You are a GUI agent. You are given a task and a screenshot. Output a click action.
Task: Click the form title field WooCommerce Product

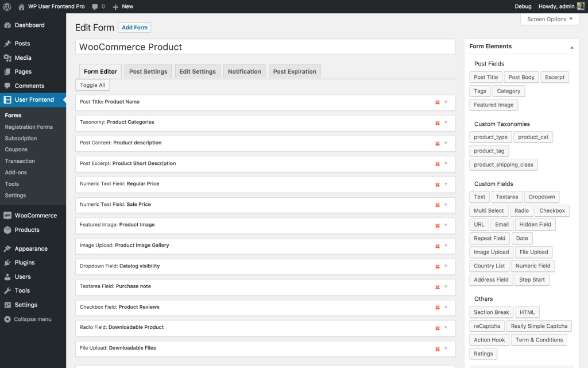[265, 47]
